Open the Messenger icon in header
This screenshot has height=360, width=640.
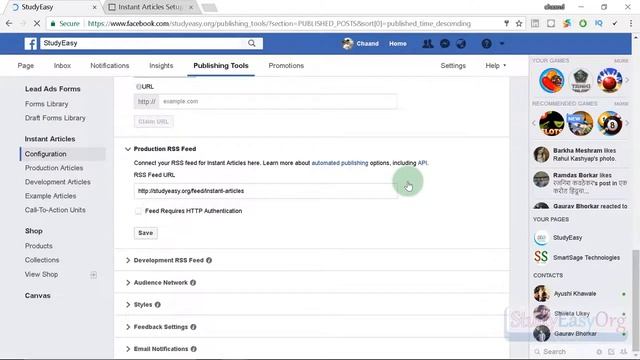coord(445,44)
